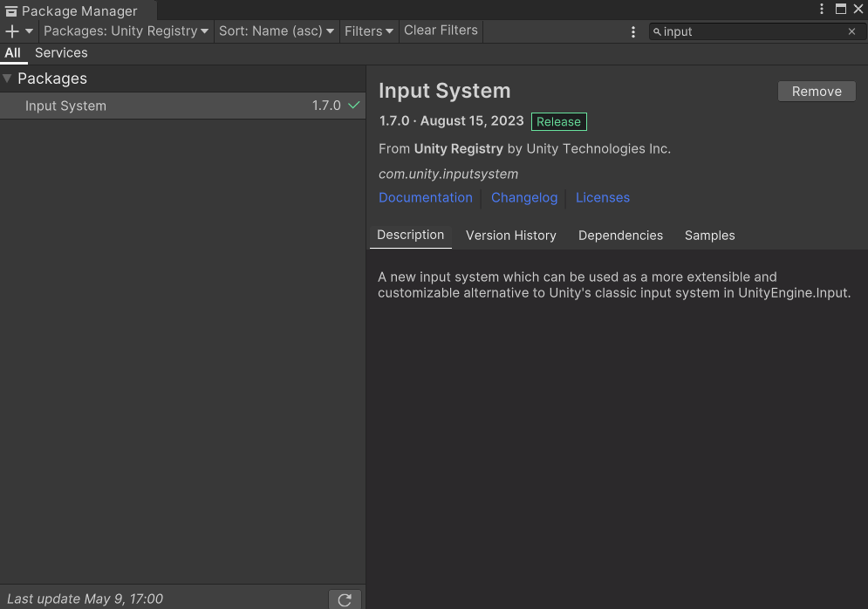Screen dimensions: 868x609
Task: Switch to the Services tab
Action: click(x=61, y=53)
